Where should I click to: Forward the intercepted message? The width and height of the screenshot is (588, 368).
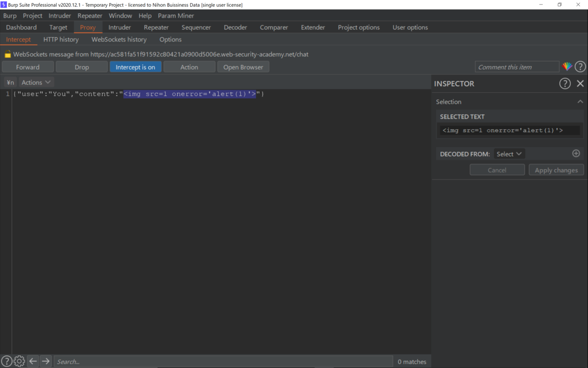pos(28,67)
